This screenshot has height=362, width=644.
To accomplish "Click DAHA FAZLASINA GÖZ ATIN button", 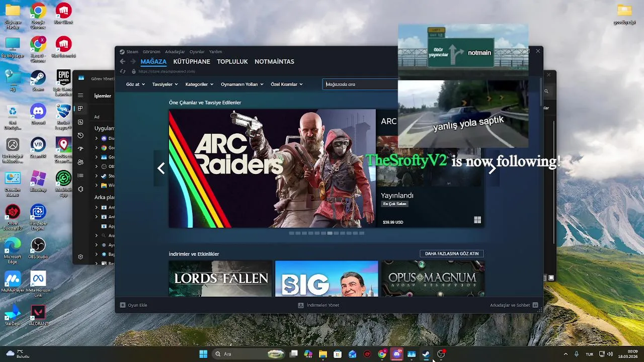I will [452, 254].
